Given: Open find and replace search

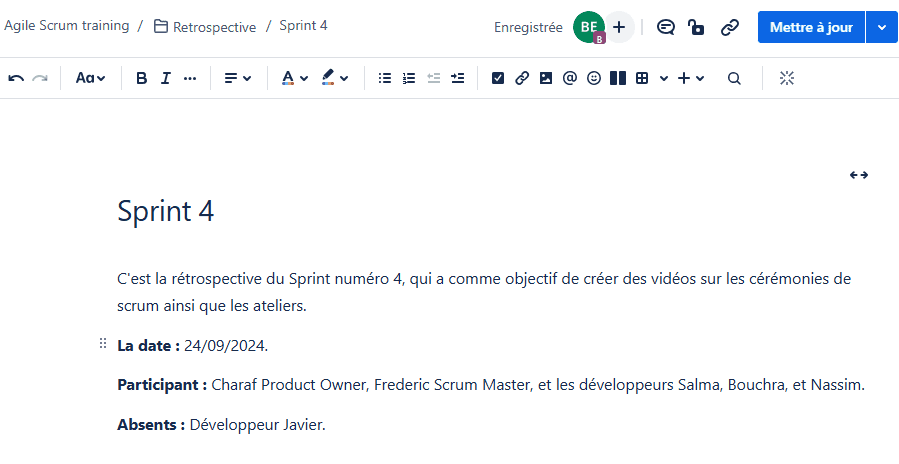Looking at the screenshot, I should tap(734, 79).
